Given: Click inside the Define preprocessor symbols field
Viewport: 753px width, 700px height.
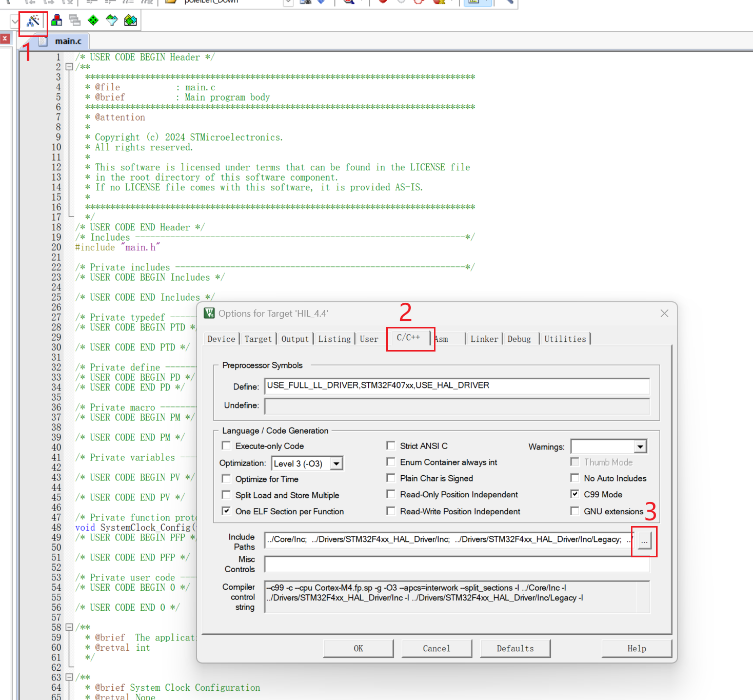Looking at the screenshot, I should (457, 386).
